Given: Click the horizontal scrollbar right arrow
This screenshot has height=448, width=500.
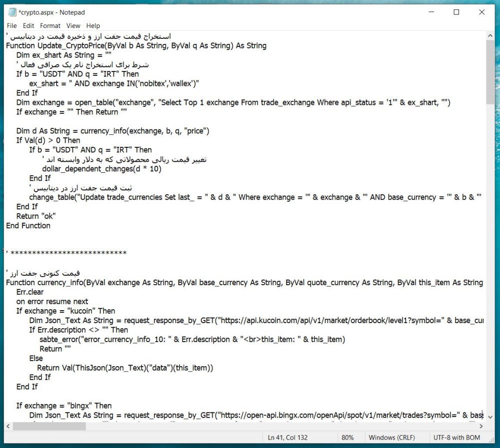Looking at the screenshot, I should point(481,426).
